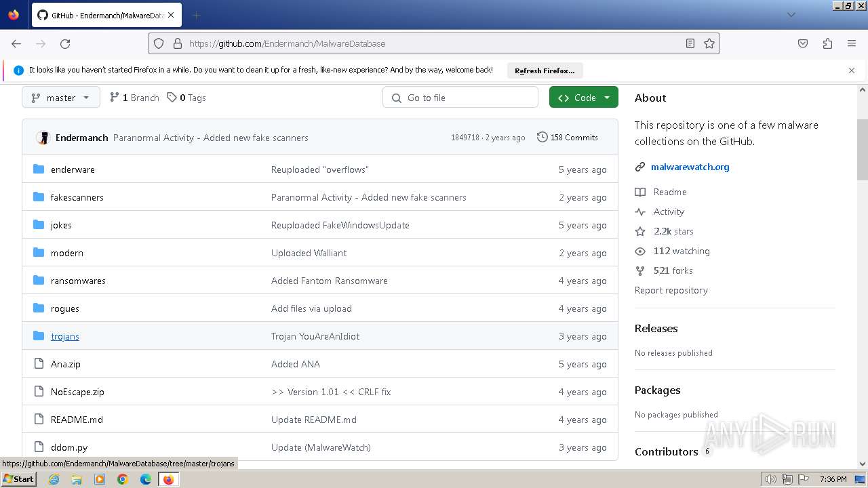868x488 pixels.
Task: Launch Microsoft Edge from the taskbar
Action: pos(146,479)
